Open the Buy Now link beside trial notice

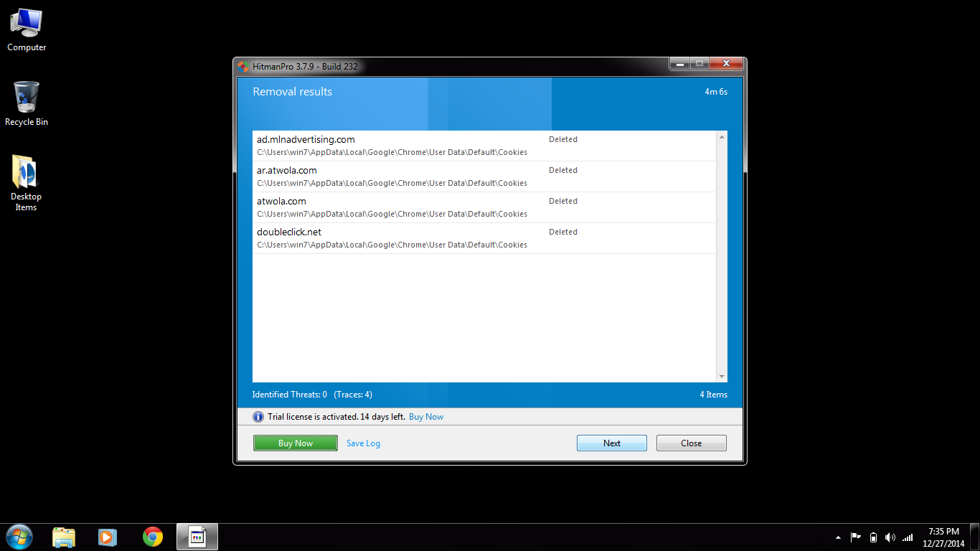pyautogui.click(x=426, y=417)
